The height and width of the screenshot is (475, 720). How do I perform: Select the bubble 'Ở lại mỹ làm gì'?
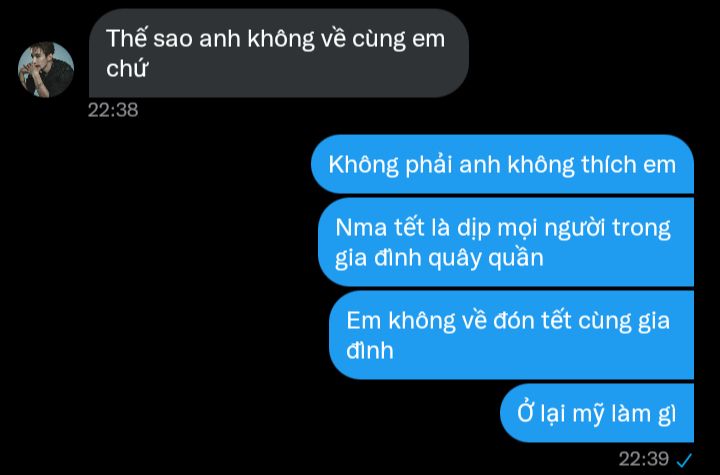597,413
